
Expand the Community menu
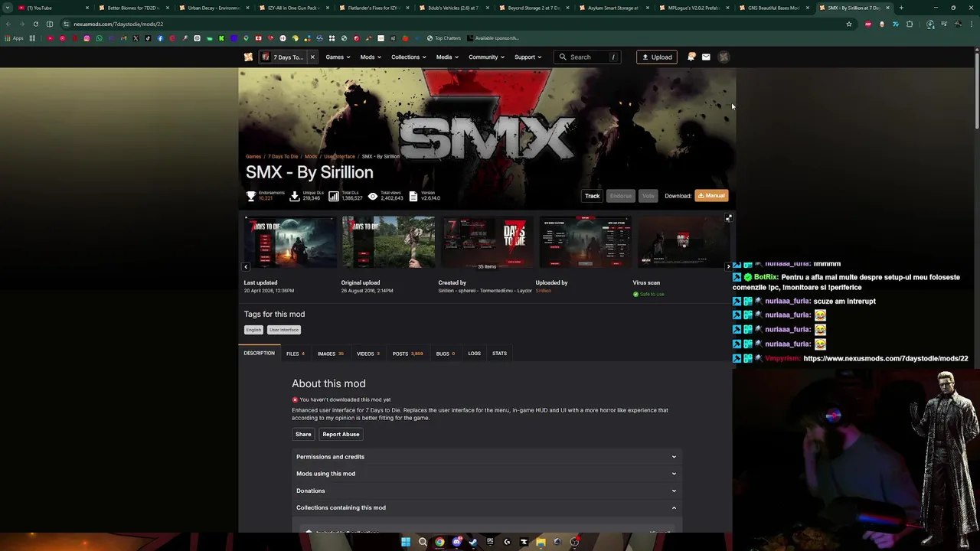click(486, 57)
